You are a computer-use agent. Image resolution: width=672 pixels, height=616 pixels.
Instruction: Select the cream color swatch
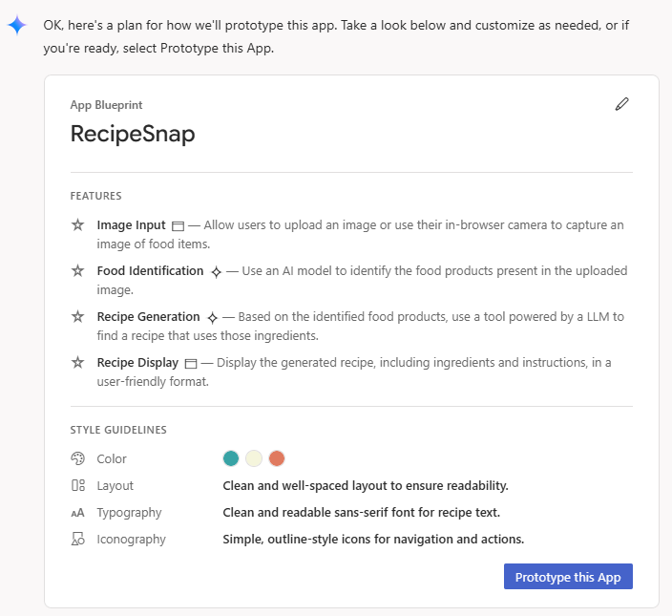[254, 458]
